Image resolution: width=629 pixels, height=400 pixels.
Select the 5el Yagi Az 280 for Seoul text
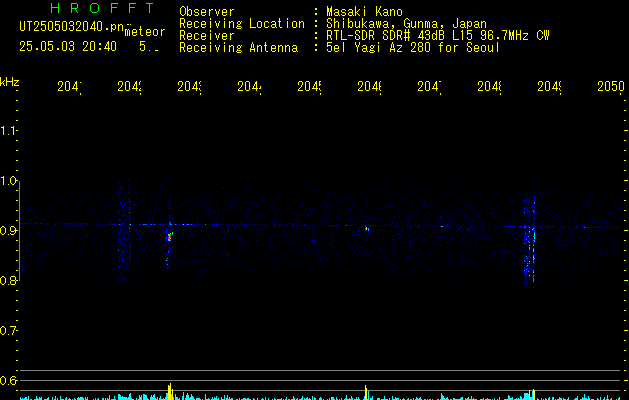[413, 48]
